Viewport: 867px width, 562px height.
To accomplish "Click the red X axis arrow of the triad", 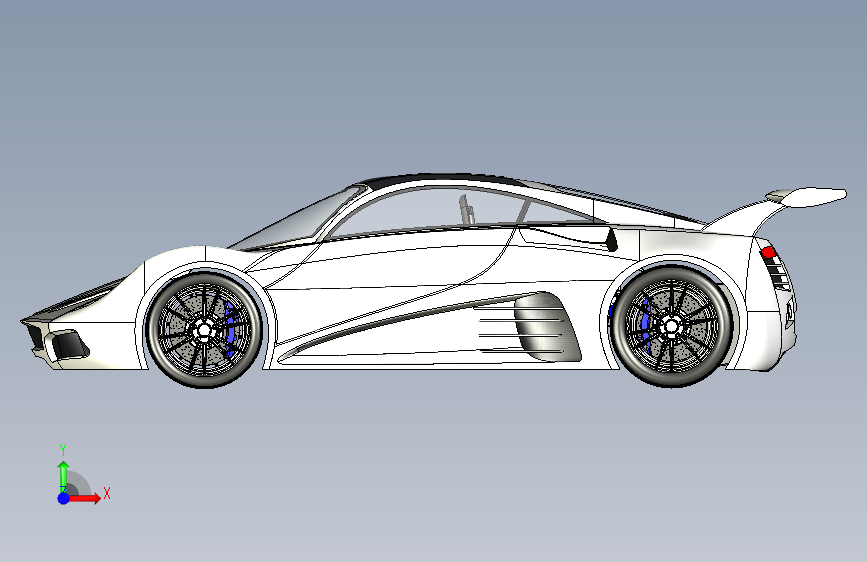I will [x=84, y=498].
